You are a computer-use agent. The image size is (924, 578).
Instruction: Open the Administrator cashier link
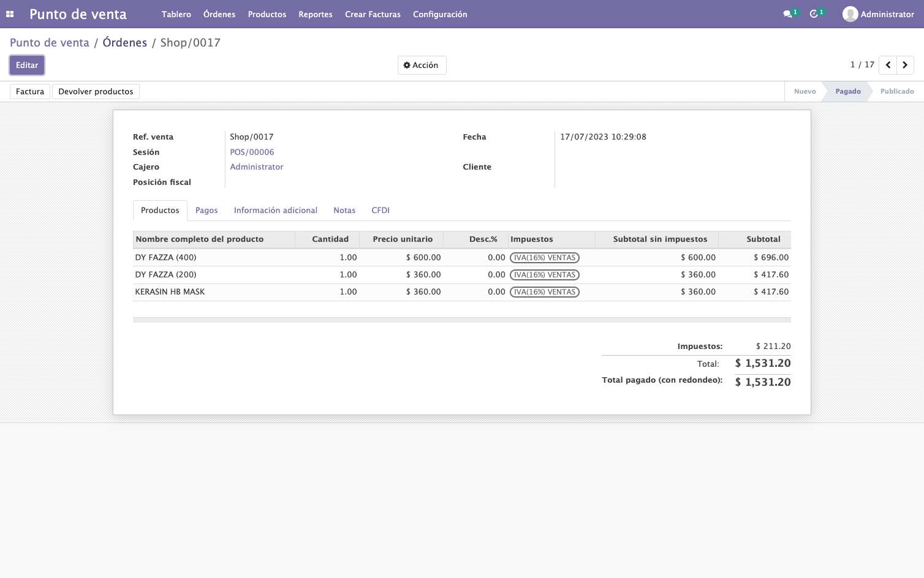coord(257,167)
